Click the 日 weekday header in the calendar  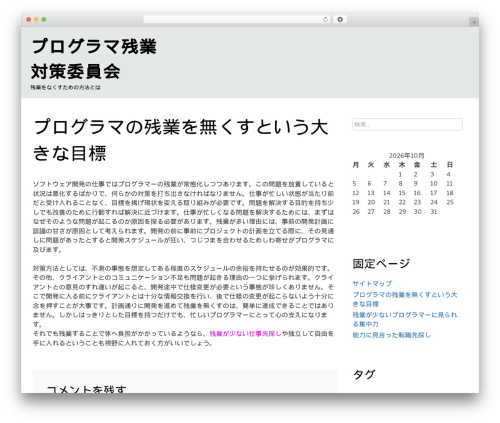[450, 165]
